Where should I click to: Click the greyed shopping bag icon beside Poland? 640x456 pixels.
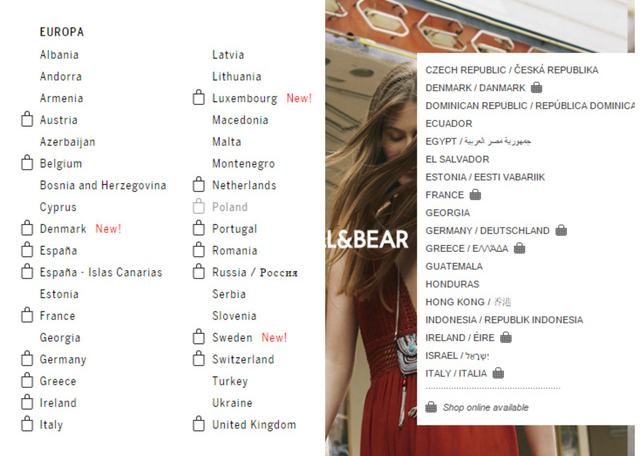(x=199, y=207)
